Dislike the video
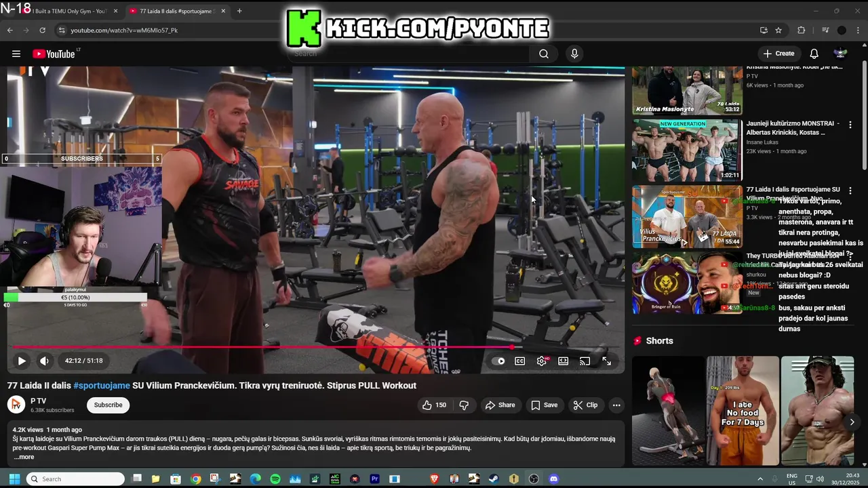This screenshot has height=488, width=868. [x=464, y=405]
